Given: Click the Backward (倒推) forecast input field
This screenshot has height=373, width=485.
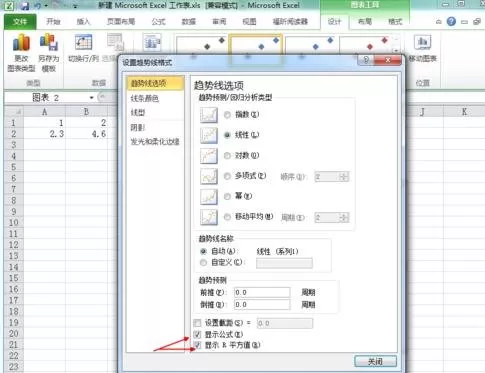Looking at the screenshot, I should point(262,305).
